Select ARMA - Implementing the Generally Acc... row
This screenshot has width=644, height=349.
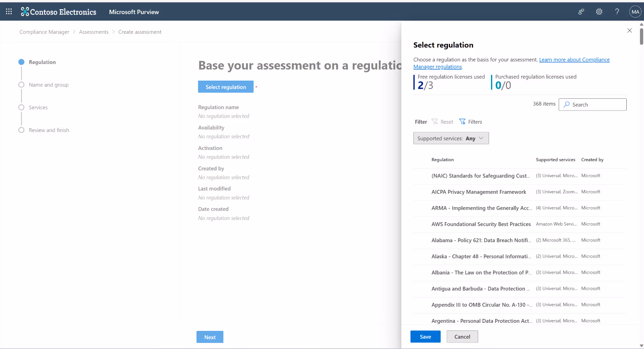point(520,208)
